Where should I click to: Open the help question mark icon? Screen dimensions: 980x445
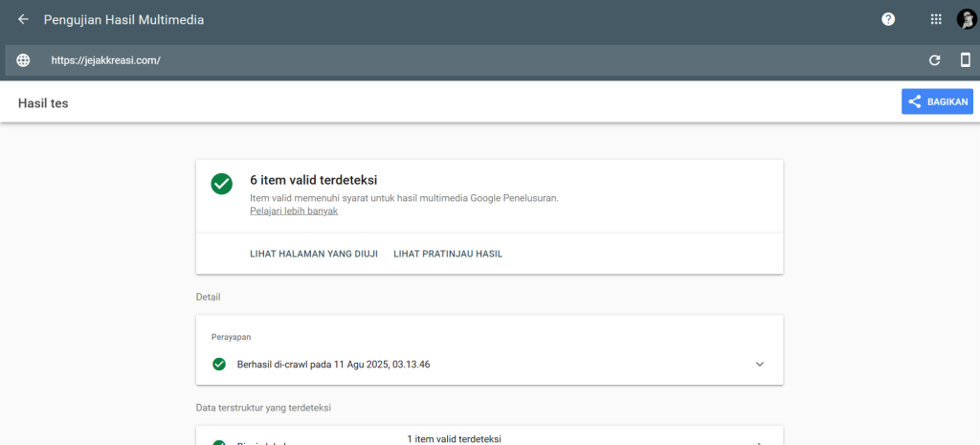(888, 19)
